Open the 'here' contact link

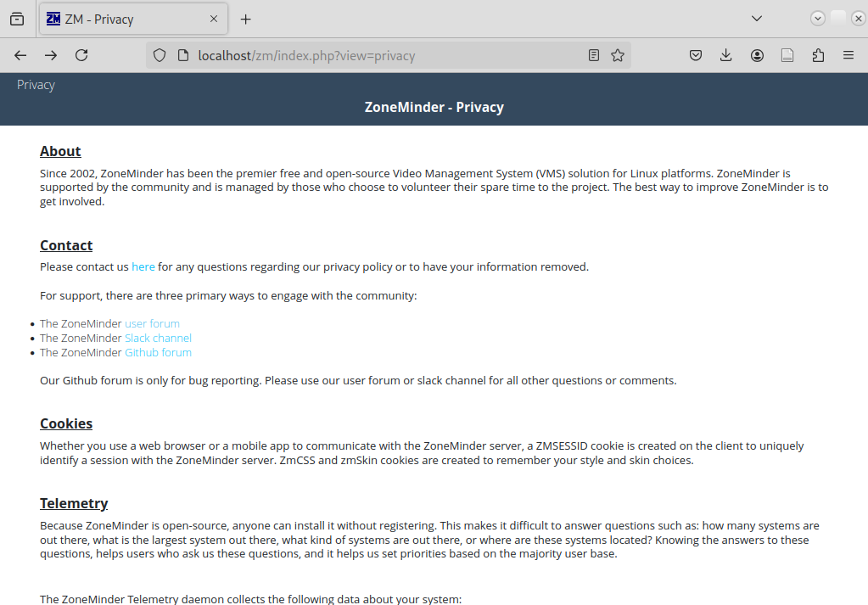tap(143, 266)
